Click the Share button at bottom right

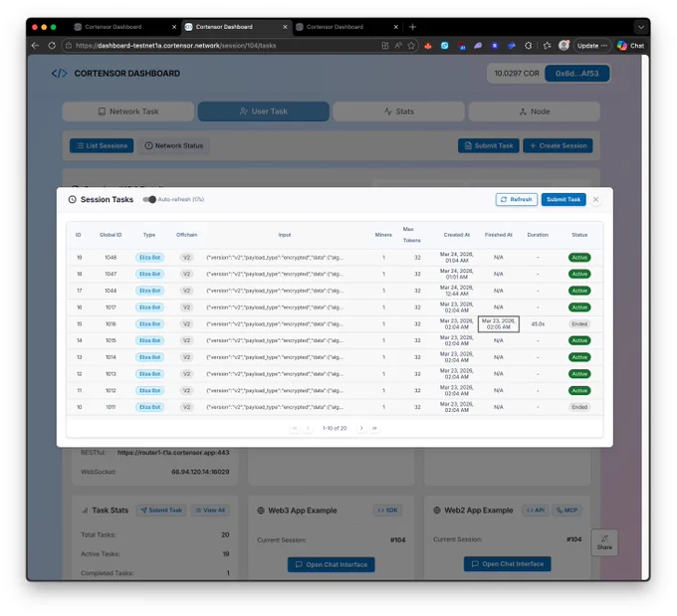coord(604,542)
